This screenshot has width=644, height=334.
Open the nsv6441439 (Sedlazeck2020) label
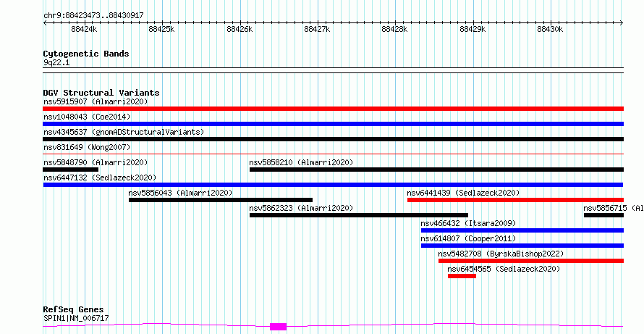463,193
